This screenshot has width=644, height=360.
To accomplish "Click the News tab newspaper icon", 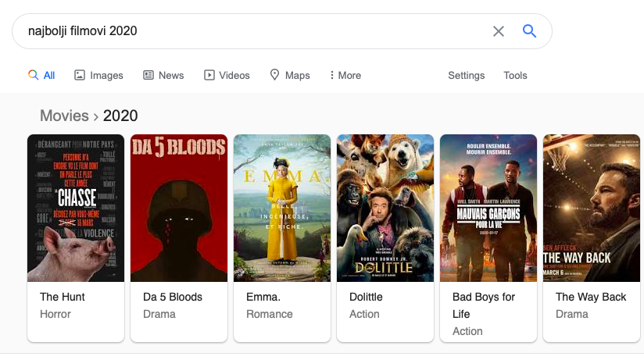I will coord(148,75).
